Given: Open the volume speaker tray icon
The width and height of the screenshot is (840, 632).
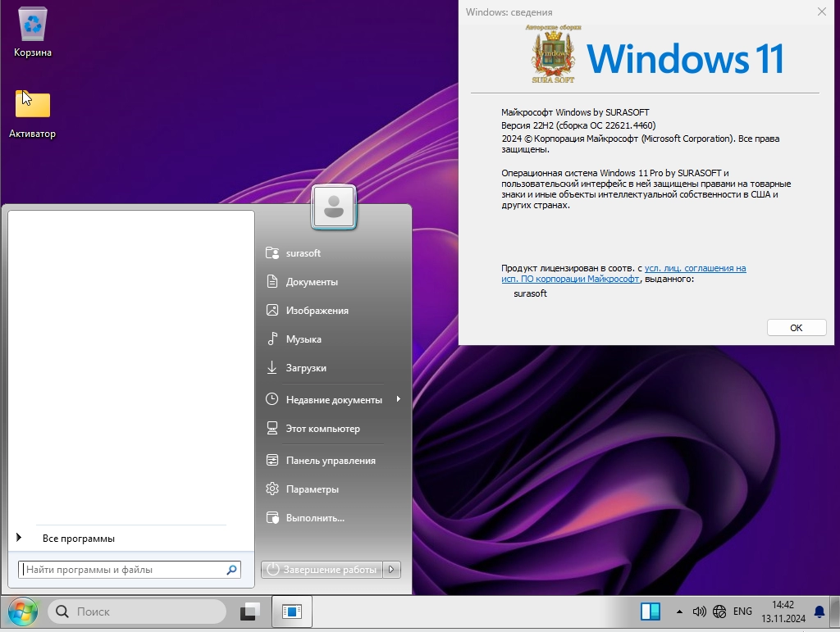Looking at the screenshot, I should (699, 612).
